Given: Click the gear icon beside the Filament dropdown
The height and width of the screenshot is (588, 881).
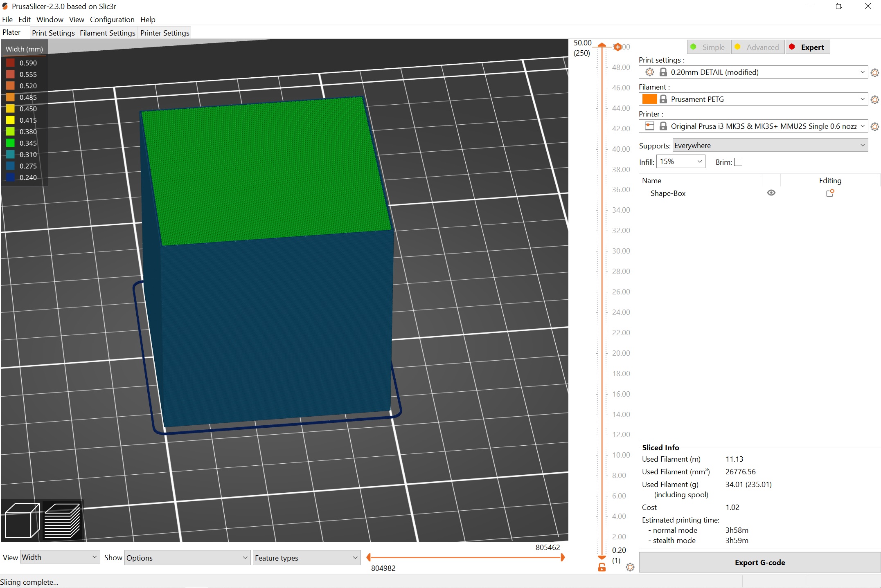Looking at the screenshot, I should click(875, 99).
